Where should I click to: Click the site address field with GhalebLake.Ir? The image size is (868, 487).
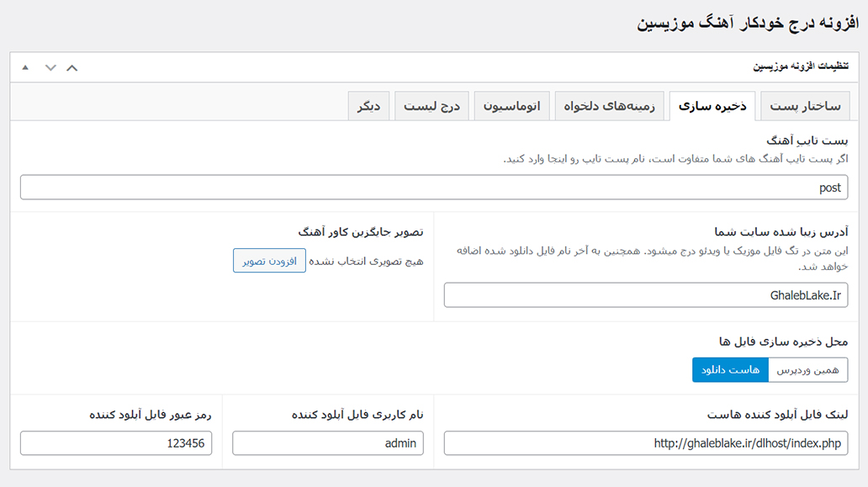pos(645,295)
